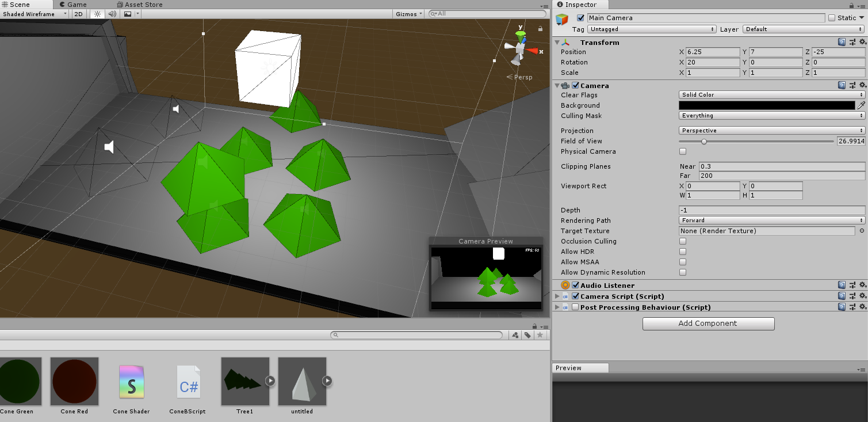Click the Audio Listener orange component icon
The image size is (868, 422).
point(565,285)
